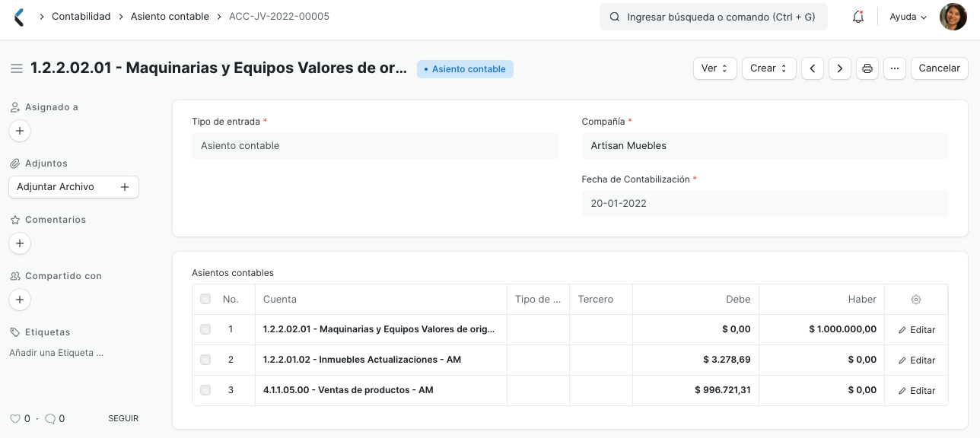980x438 pixels.
Task: Open the notifications bell
Action: [858, 17]
